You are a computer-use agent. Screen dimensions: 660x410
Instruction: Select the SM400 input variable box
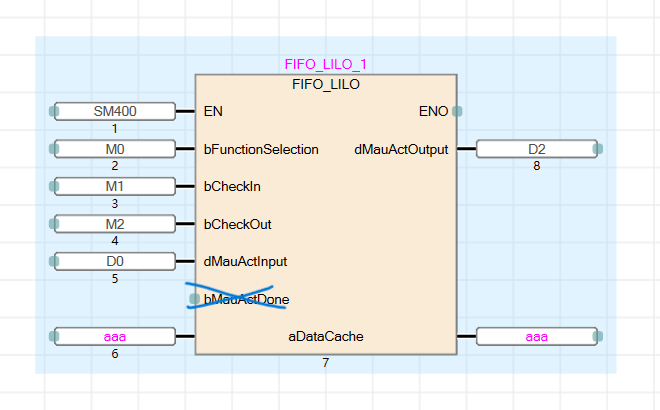pyautogui.click(x=114, y=111)
